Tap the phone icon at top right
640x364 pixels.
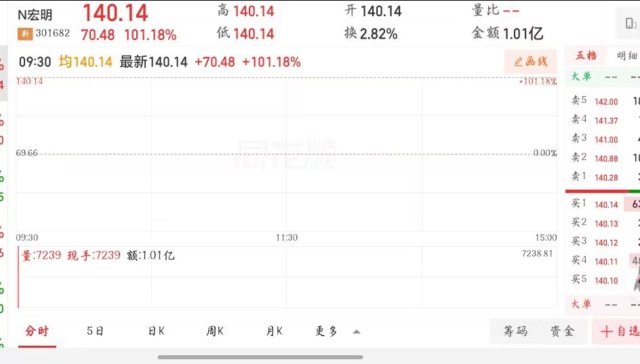(630, 24)
